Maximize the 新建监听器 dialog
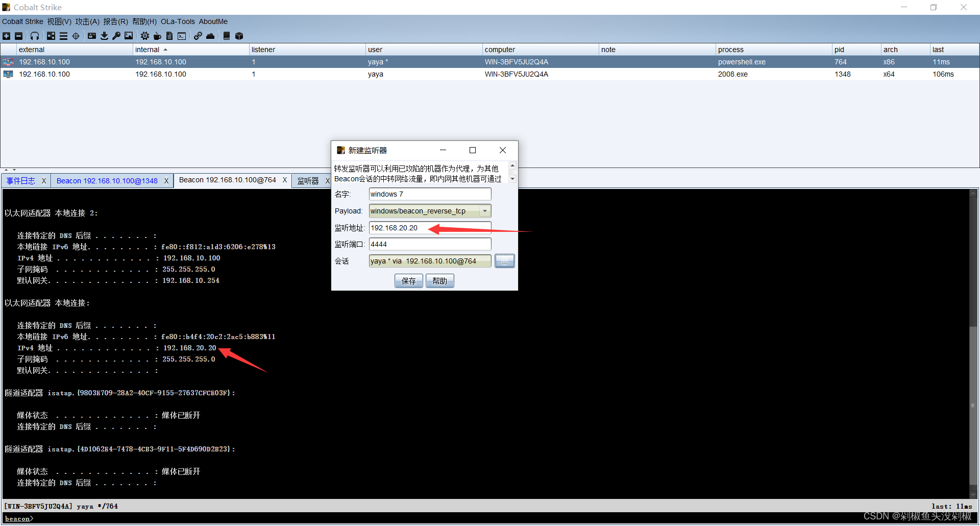The width and height of the screenshot is (980, 526). pyautogui.click(x=473, y=150)
